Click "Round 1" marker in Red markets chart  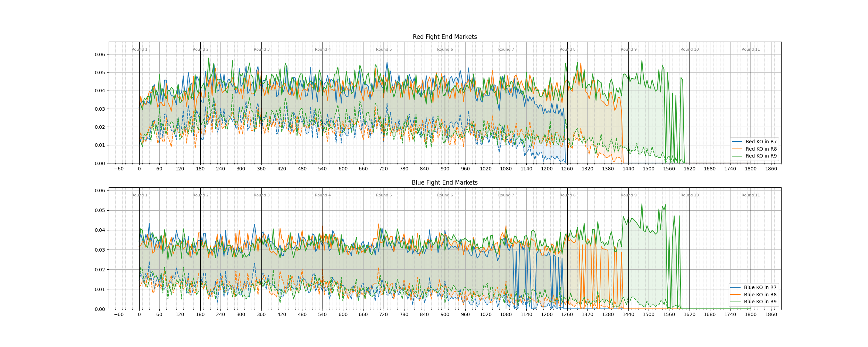click(139, 50)
